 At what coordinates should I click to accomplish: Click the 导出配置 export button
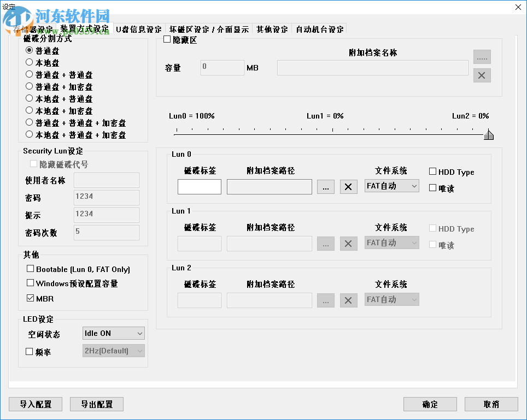(x=96, y=404)
